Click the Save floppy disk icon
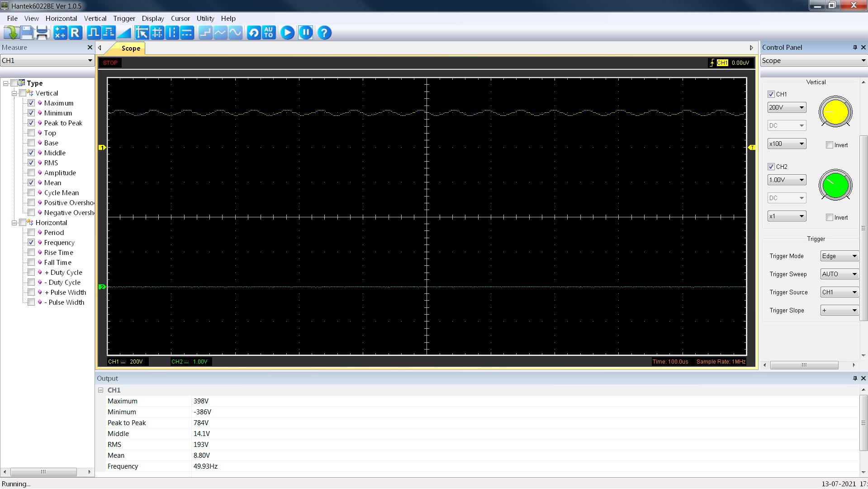This screenshot has height=489, width=868. tap(27, 33)
